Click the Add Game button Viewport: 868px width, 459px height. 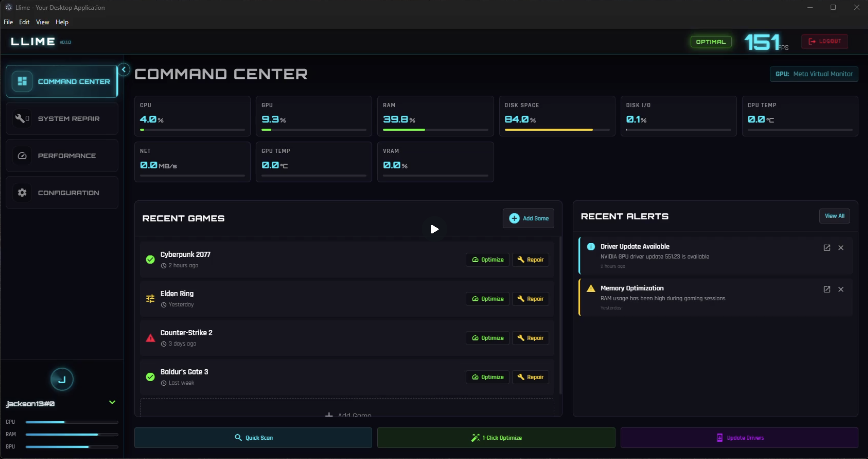528,218
